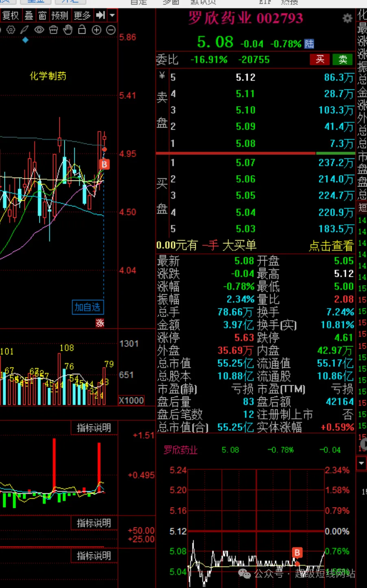Open the 窗 window menu
The image size is (367, 588).
(x=42, y=15)
